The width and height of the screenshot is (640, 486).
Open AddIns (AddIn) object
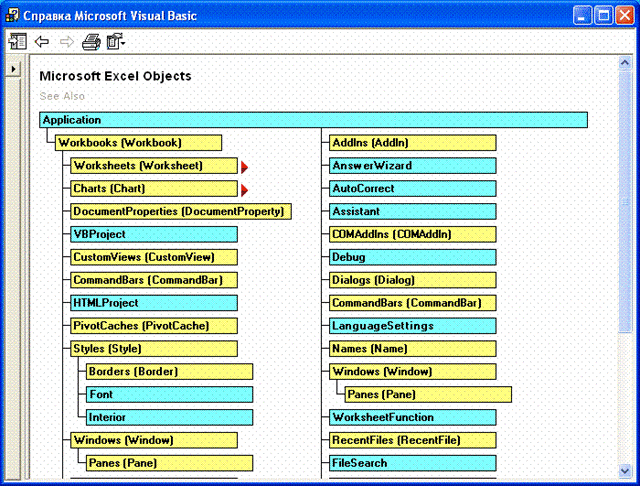click(x=413, y=143)
